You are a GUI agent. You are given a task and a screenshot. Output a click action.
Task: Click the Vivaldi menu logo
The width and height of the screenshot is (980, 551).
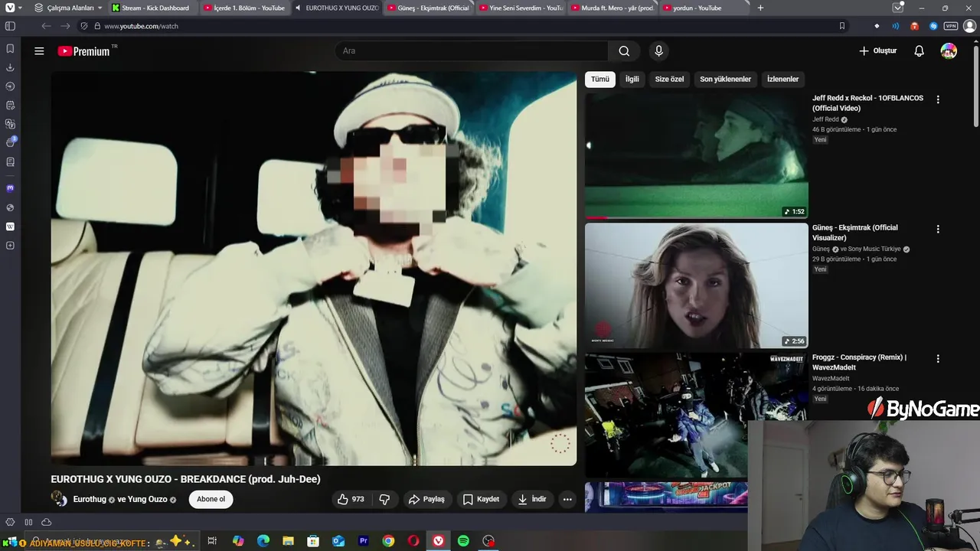click(10, 8)
